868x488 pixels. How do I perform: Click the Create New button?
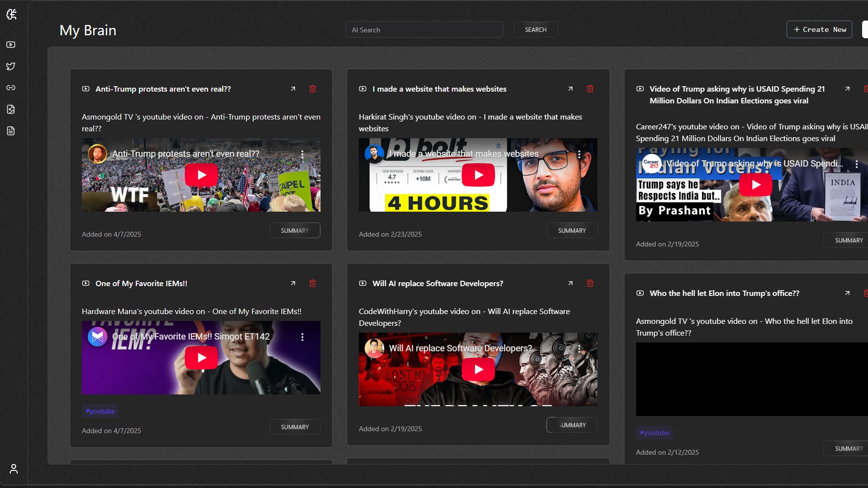[819, 29]
